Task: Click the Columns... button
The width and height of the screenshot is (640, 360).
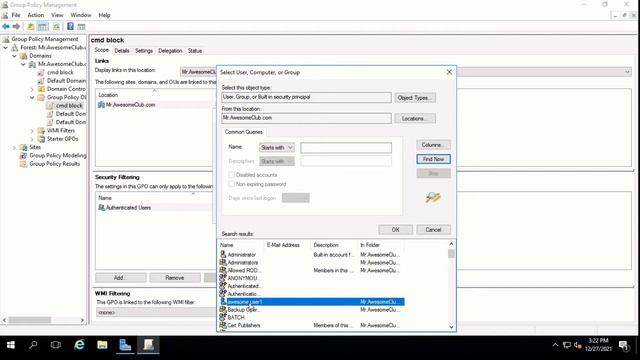Action: click(433, 145)
